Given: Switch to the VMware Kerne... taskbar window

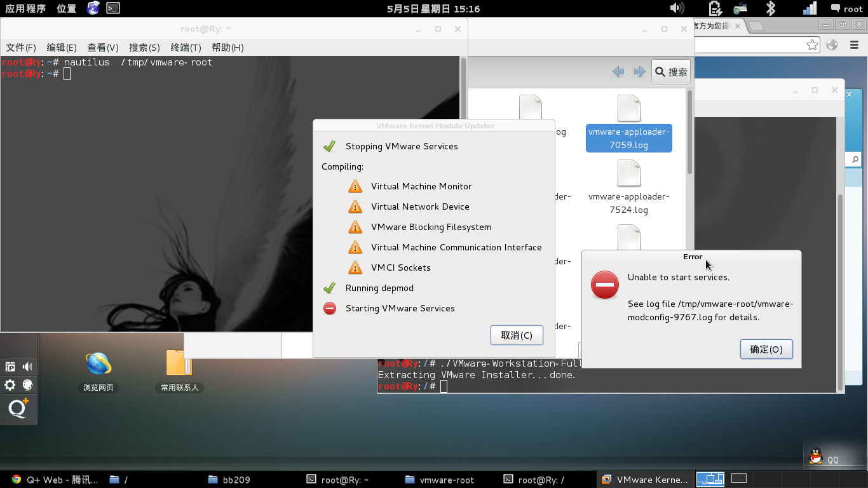Looking at the screenshot, I should (x=645, y=480).
